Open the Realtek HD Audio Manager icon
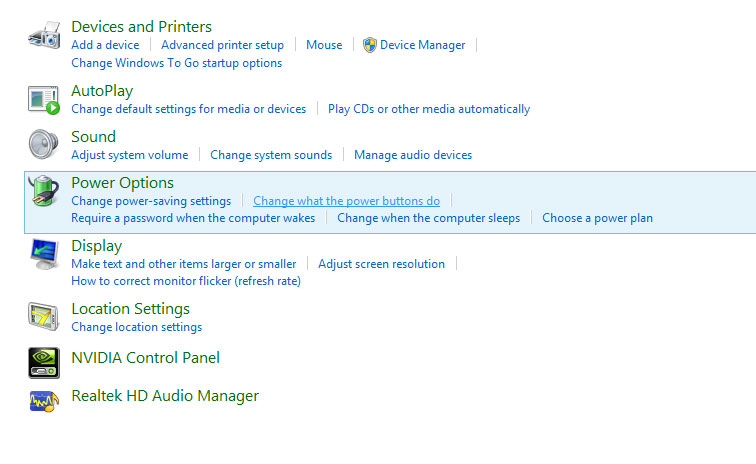756x464 pixels. coord(44,399)
